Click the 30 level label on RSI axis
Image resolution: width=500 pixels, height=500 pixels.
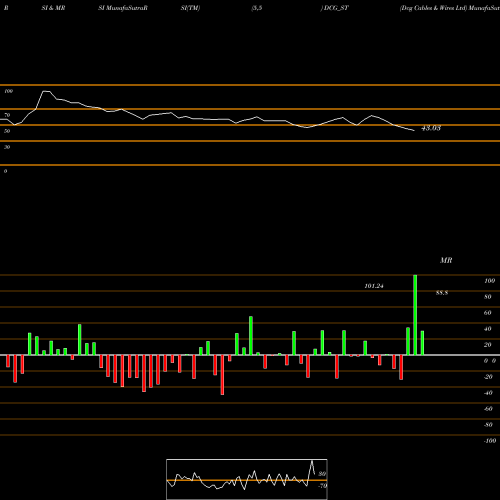(7, 147)
